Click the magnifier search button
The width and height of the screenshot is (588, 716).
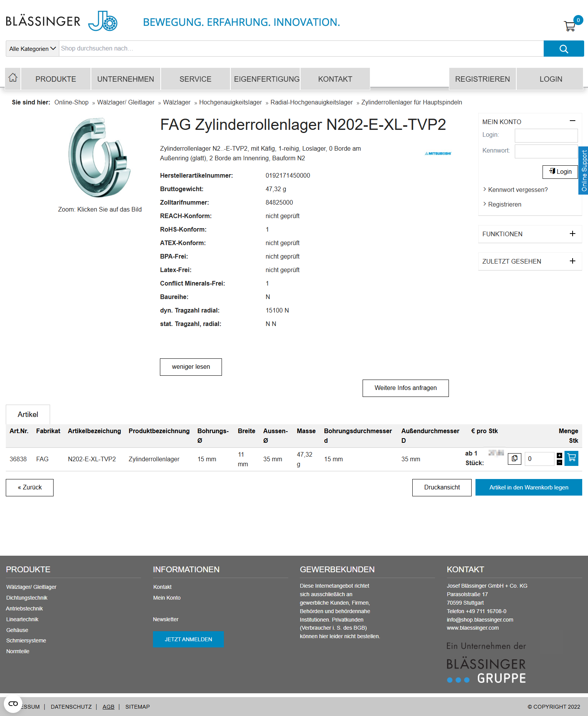(563, 49)
